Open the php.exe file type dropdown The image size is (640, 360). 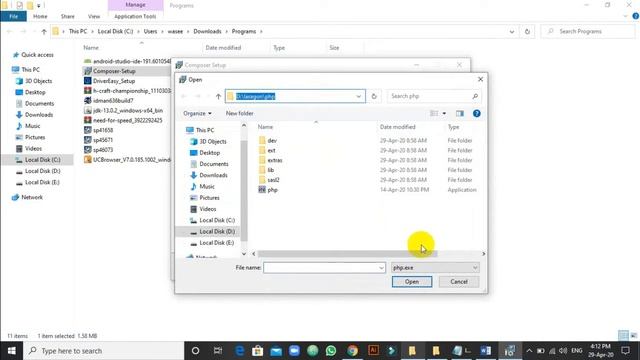[x=475, y=268]
